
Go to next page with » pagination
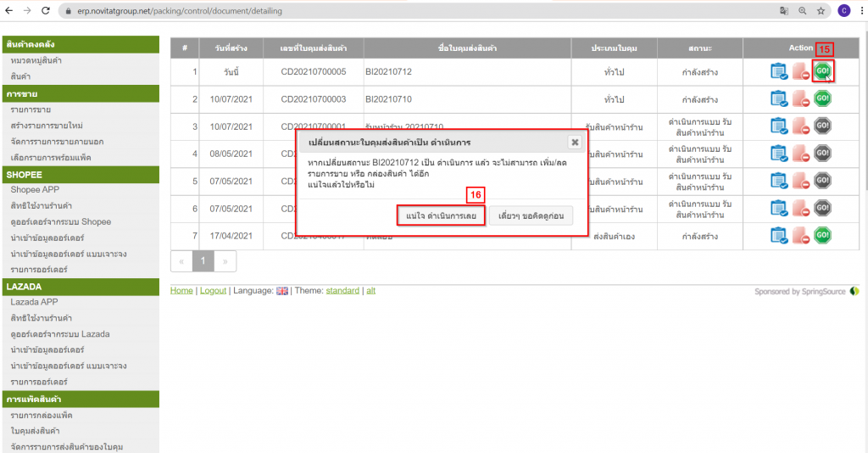225,261
